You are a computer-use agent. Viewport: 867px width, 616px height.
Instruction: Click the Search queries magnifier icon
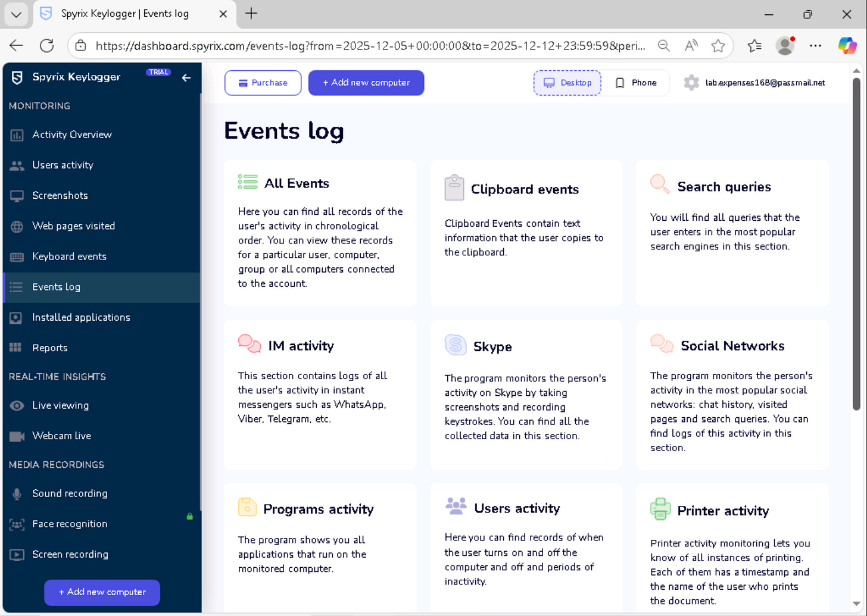click(x=660, y=184)
